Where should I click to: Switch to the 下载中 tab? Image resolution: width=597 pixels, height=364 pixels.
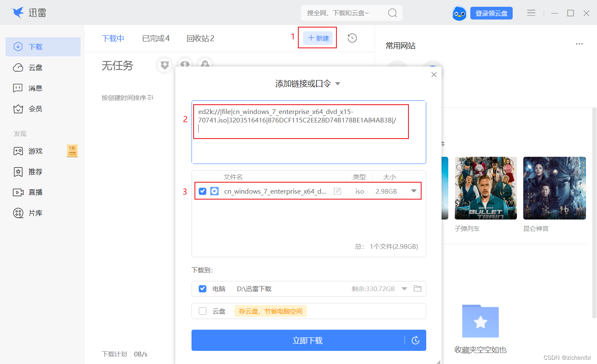point(113,39)
